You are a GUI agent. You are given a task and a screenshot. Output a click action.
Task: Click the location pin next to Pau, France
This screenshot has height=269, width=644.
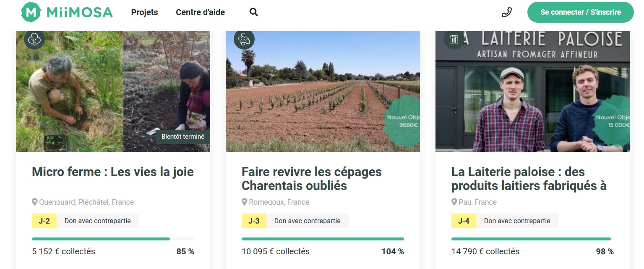(x=454, y=202)
